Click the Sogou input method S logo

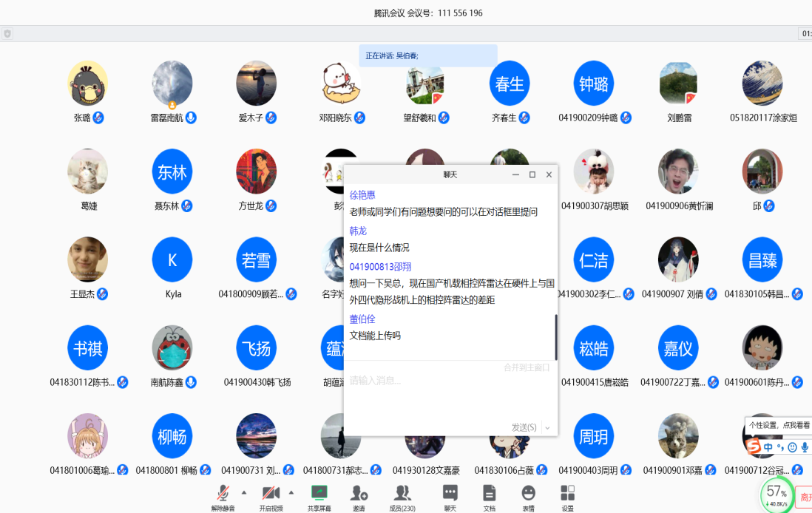(x=752, y=447)
